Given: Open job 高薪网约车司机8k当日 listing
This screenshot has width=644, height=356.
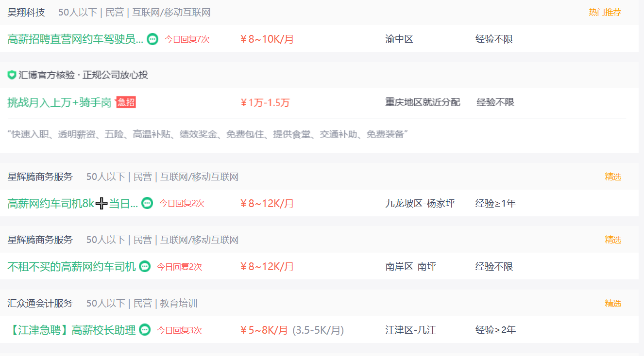Looking at the screenshot, I should (73, 203).
